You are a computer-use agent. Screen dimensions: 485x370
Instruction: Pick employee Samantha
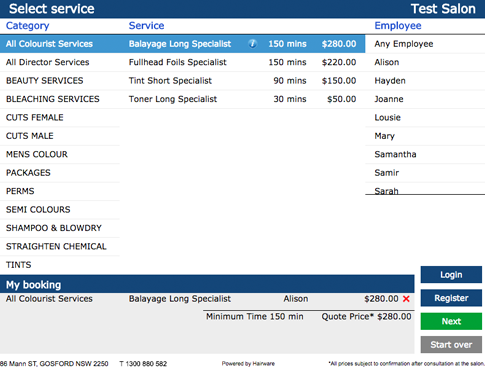(x=425, y=154)
